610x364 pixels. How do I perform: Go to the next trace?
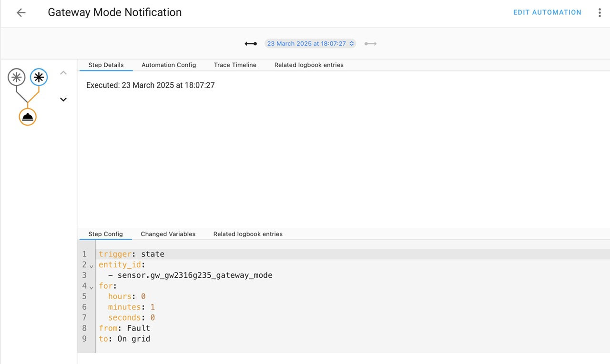click(371, 44)
